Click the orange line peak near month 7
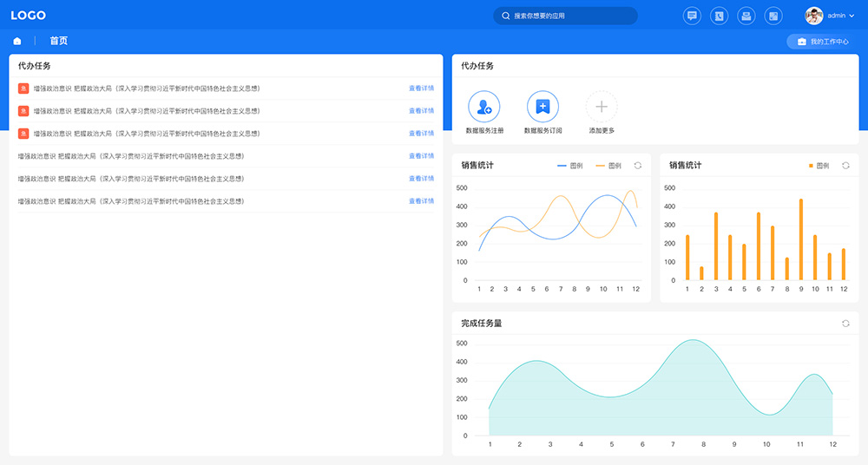The width and height of the screenshot is (868, 465). (561, 196)
